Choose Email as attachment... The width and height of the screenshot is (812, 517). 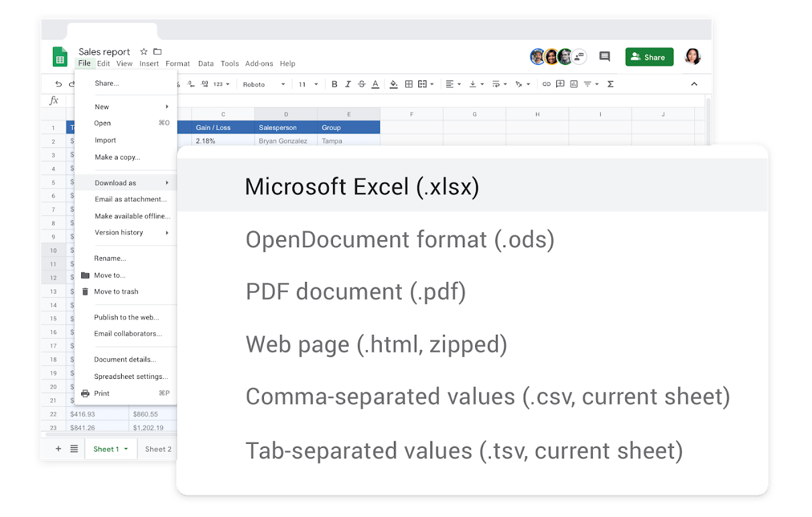pyautogui.click(x=126, y=199)
